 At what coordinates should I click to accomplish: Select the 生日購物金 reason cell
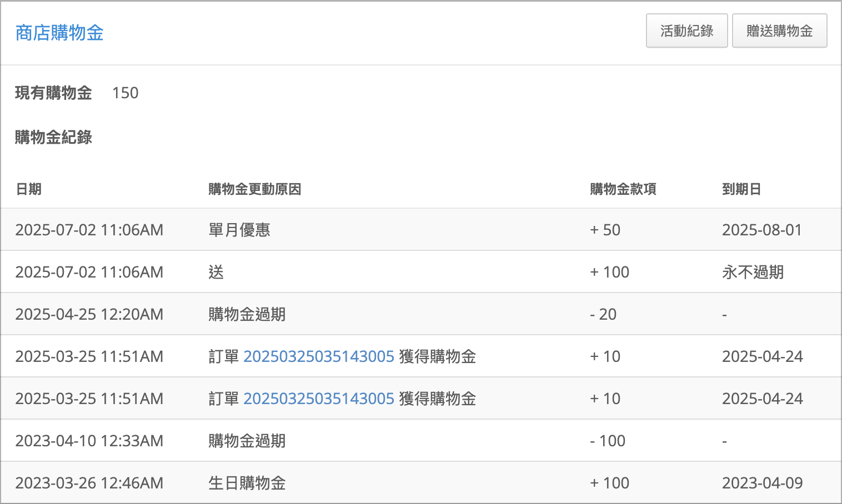click(247, 483)
